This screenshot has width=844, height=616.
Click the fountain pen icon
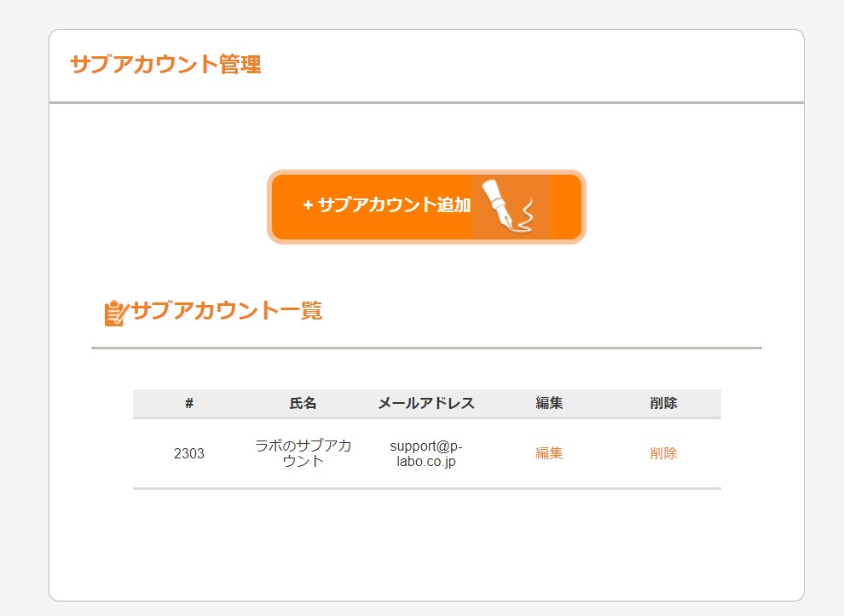pos(510,206)
